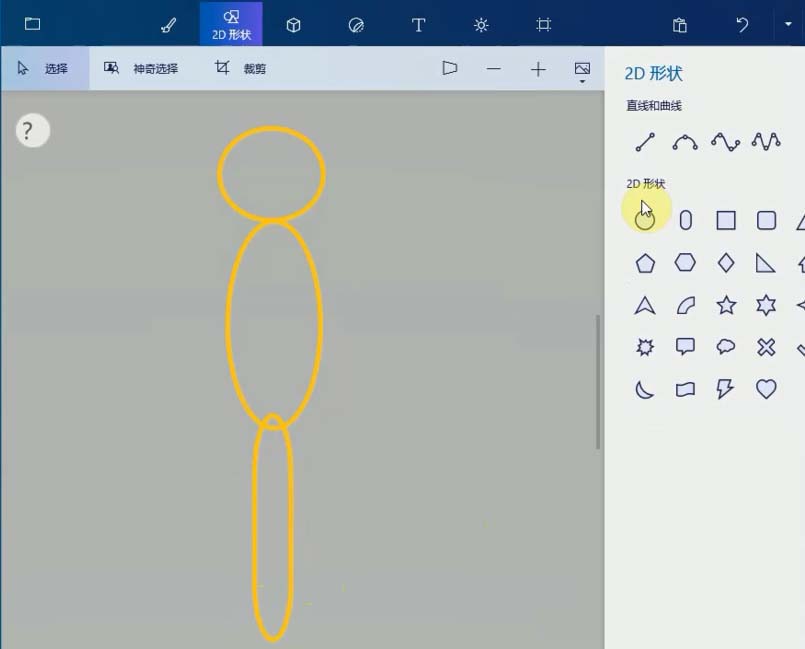Open the question mark help button
Image resolution: width=805 pixels, height=649 pixels.
coord(33,130)
